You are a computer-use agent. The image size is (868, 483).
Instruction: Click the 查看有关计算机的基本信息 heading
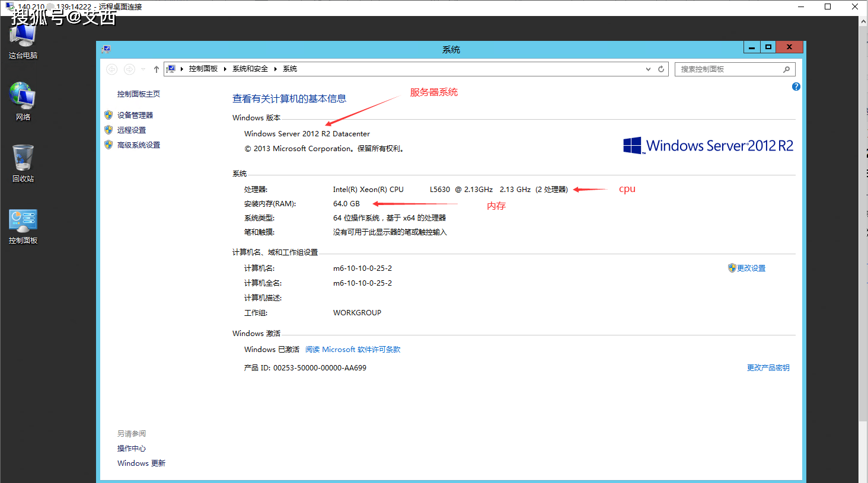(289, 99)
